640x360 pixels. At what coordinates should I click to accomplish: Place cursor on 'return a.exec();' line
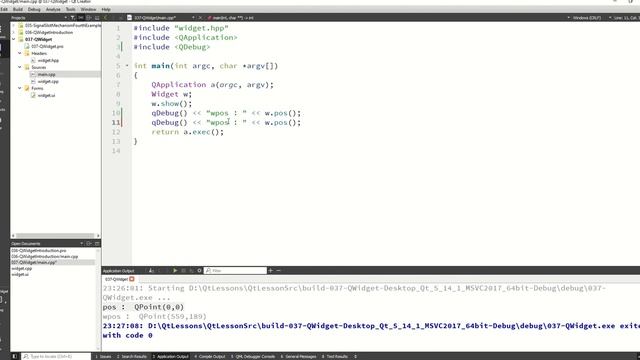[x=187, y=132]
